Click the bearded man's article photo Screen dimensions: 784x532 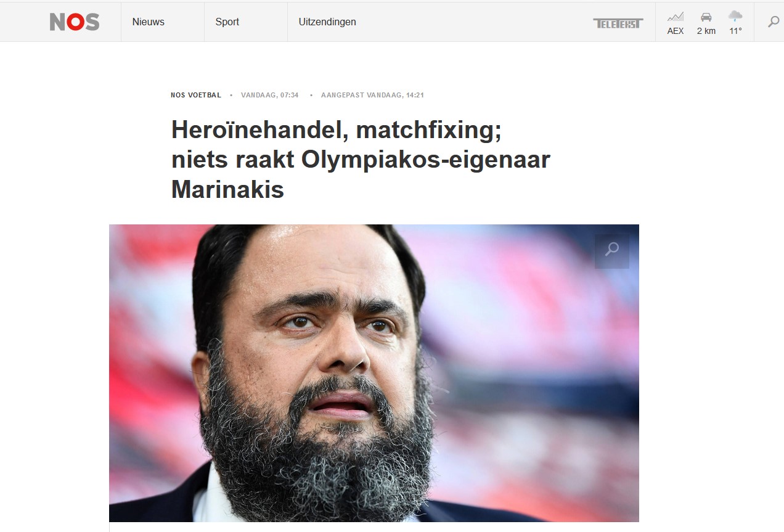tap(374, 373)
